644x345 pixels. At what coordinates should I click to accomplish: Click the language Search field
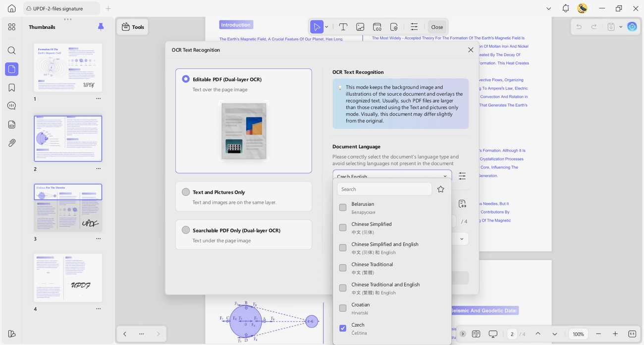384,189
